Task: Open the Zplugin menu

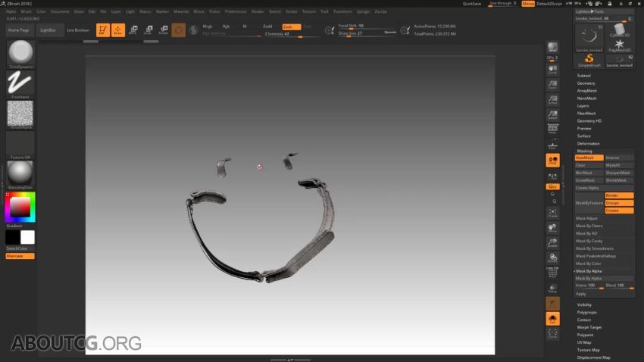Action: coord(363,11)
